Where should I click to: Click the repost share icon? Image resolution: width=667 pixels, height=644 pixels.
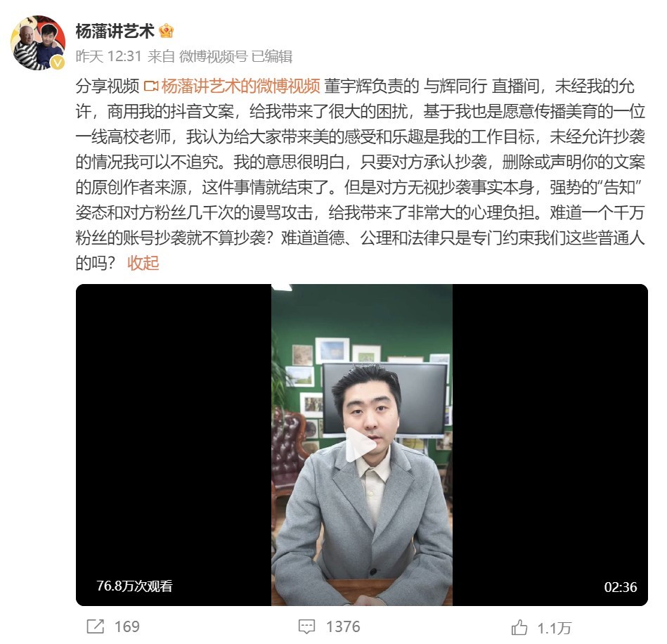96,626
